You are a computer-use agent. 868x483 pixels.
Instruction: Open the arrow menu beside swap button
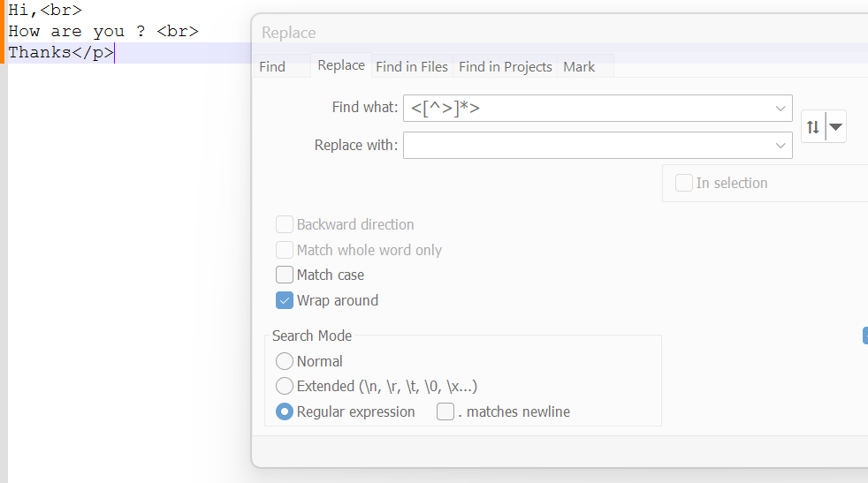pos(836,127)
